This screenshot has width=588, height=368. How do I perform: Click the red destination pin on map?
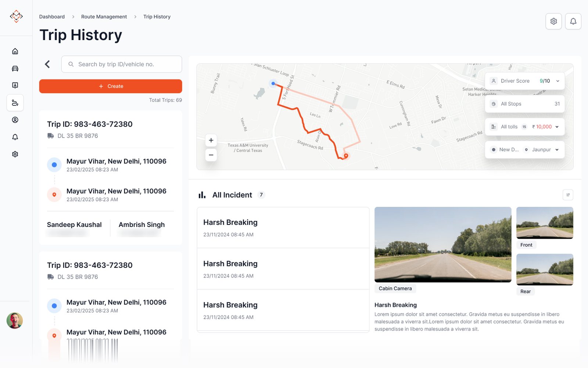(346, 156)
